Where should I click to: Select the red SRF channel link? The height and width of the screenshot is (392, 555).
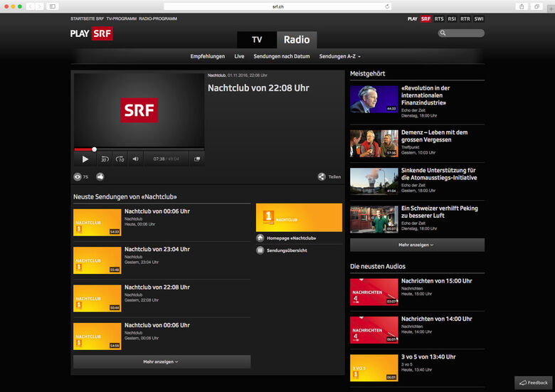click(x=425, y=19)
